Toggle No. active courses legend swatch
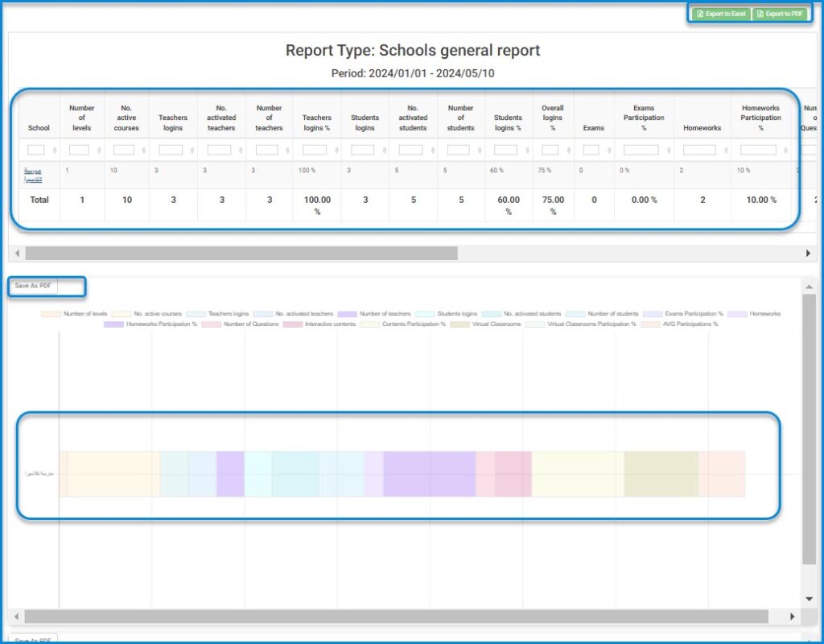Image resolution: width=824 pixels, height=644 pixels. [x=121, y=314]
